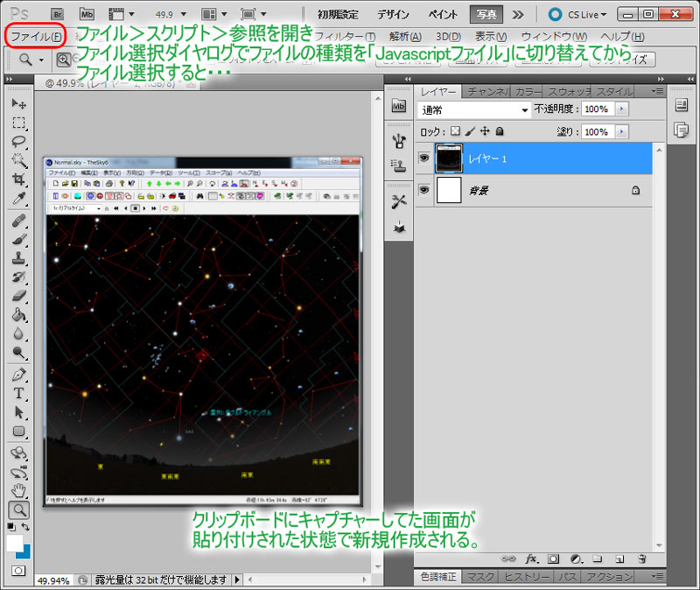Create a new adjustment layer
The height and width of the screenshot is (590, 700).
tap(576, 558)
